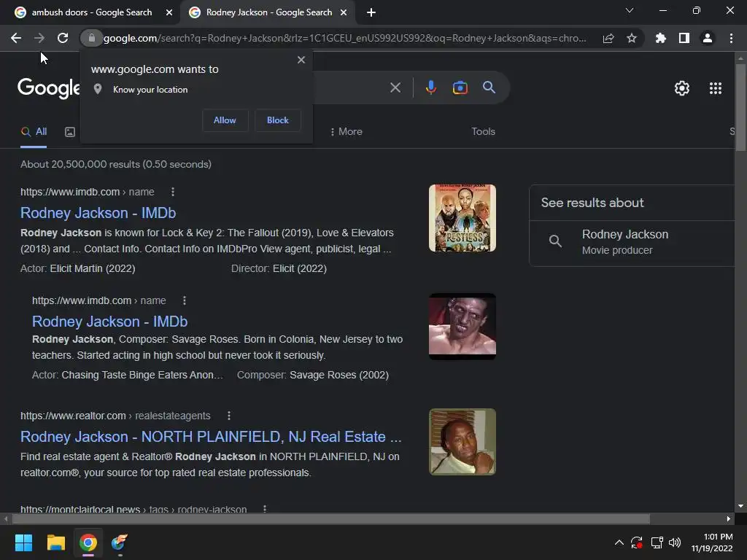This screenshot has height=560, width=747.
Task: Open options for montclairlocal result
Action: pos(265,509)
